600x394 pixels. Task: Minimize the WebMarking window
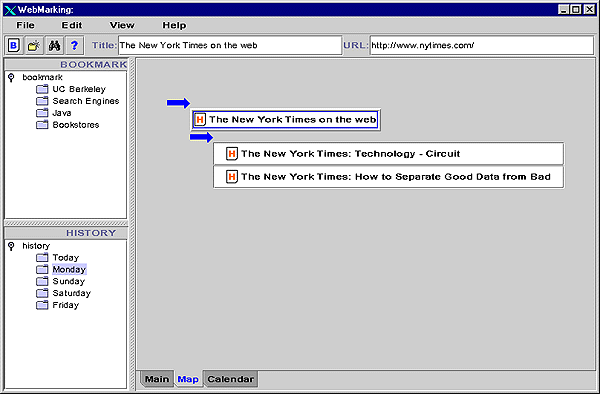pyautogui.click(x=563, y=10)
